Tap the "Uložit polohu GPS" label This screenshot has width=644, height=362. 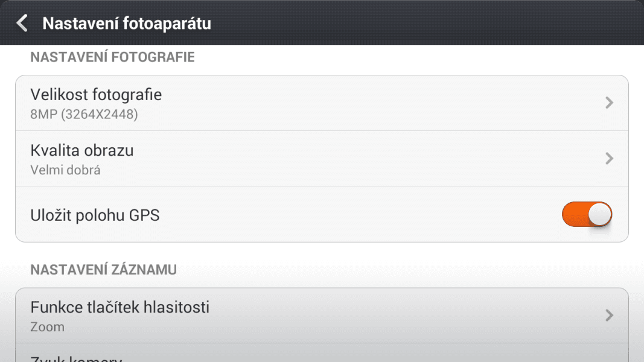click(95, 215)
